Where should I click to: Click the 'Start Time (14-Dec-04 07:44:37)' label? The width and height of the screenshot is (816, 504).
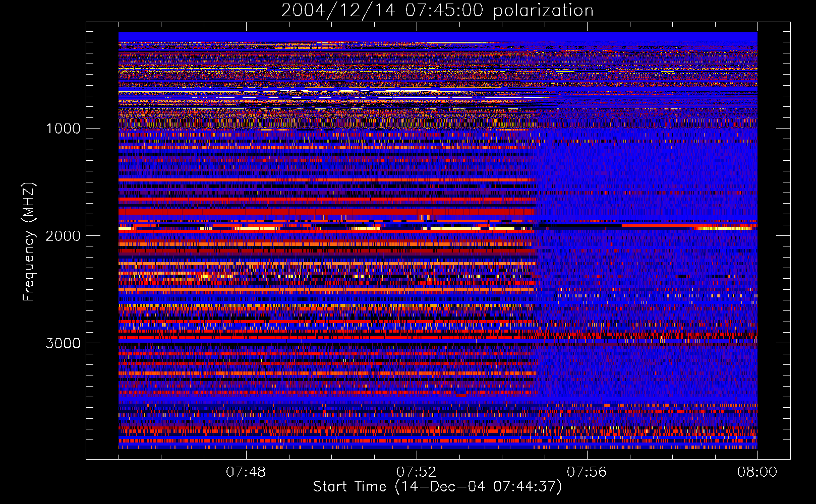[437, 487]
